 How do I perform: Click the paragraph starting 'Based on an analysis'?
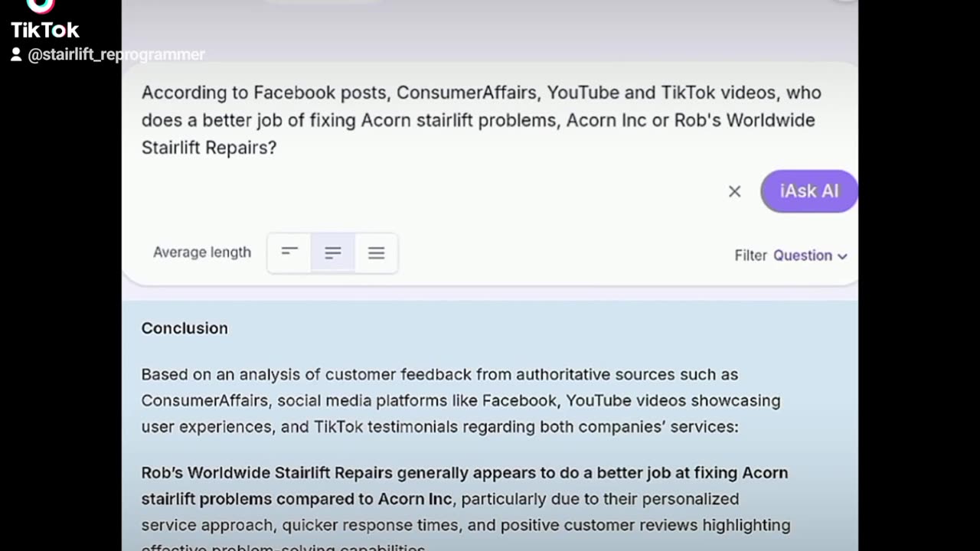pyautogui.click(x=461, y=401)
